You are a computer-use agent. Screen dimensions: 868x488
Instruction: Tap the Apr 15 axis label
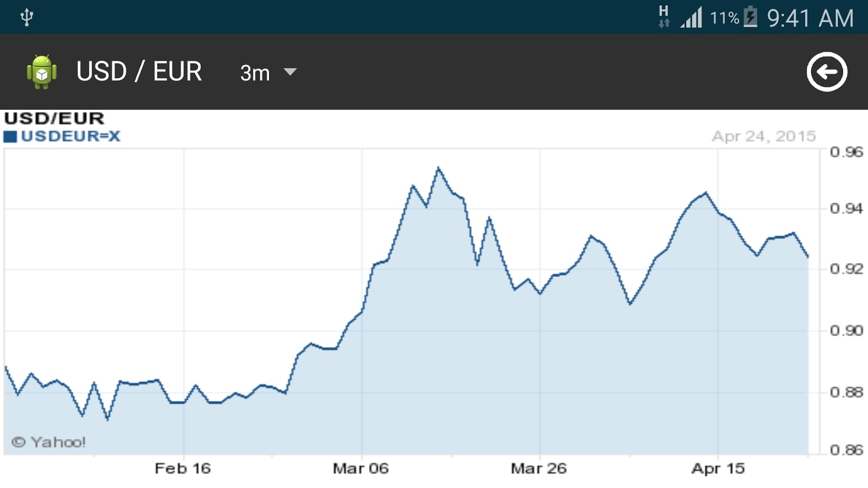coord(718,468)
